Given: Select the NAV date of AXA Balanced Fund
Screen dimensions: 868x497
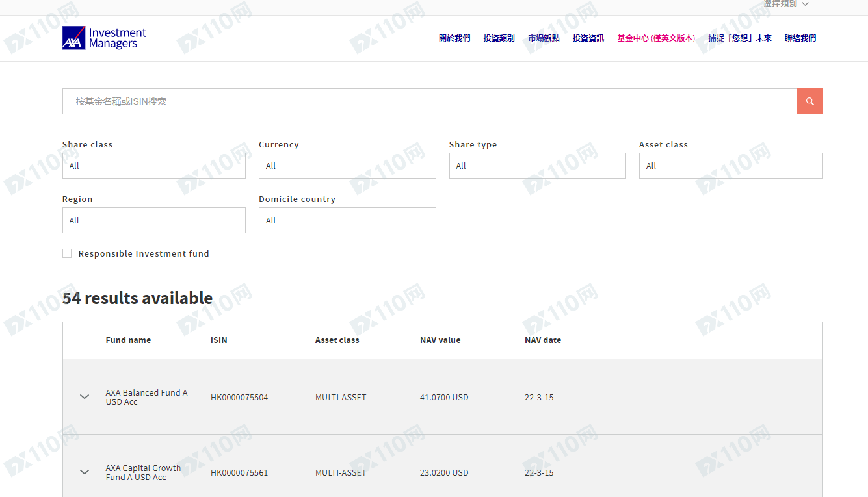Looking at the screenshot, I should [539, 397].
